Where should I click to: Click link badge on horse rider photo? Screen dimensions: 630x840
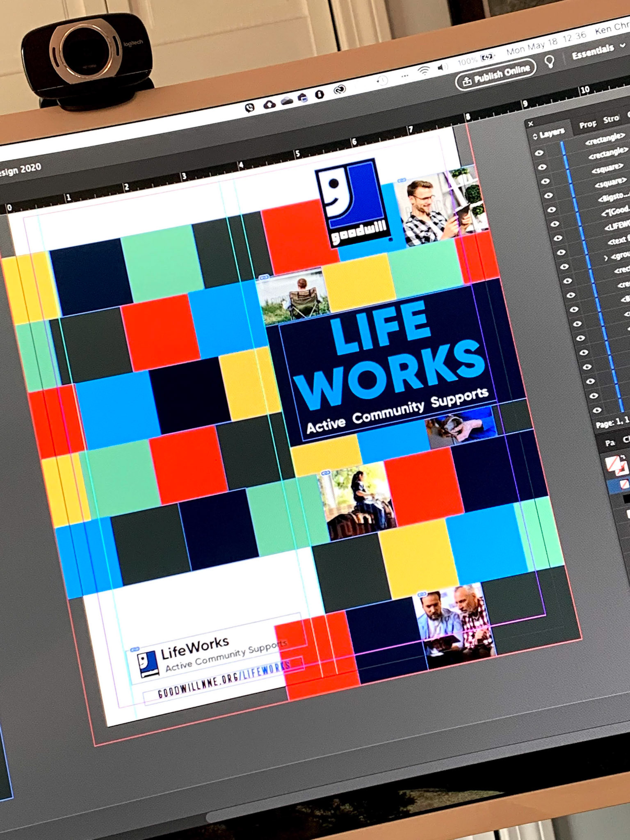tap(326, 473)
